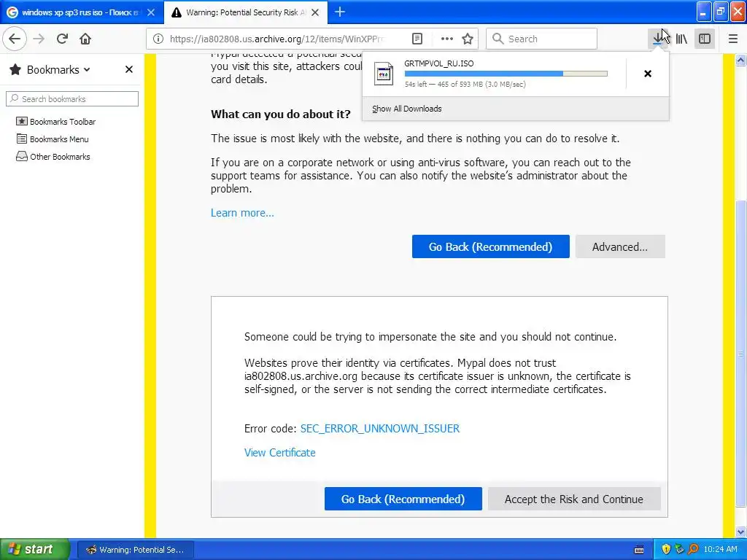Image resolution: width=747 pixels, height=560 pixels.
Task: Focus the toolbar Search box
Action: [x=542, y=39]
